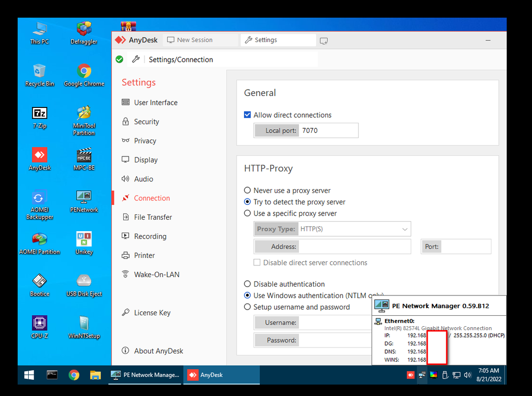The image size is (532, 396).
Task: Click AnyDesk taskbar button
Action: (x=221, y=375)
